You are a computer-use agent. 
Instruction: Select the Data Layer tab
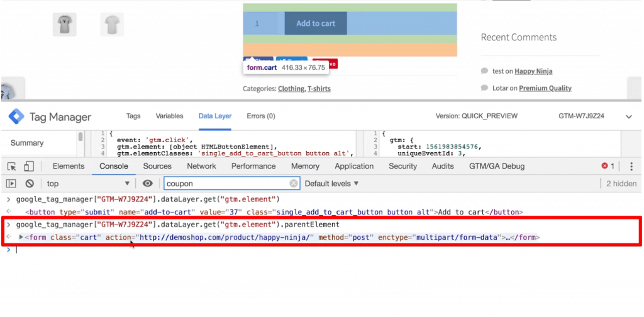(x=215, y=116)
